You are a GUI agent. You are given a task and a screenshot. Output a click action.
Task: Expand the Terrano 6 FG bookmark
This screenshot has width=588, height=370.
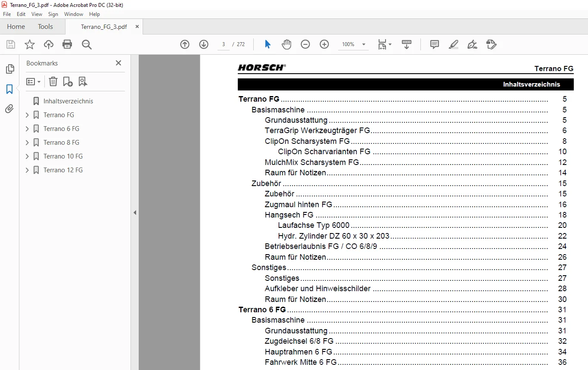(x=27, y=129)
